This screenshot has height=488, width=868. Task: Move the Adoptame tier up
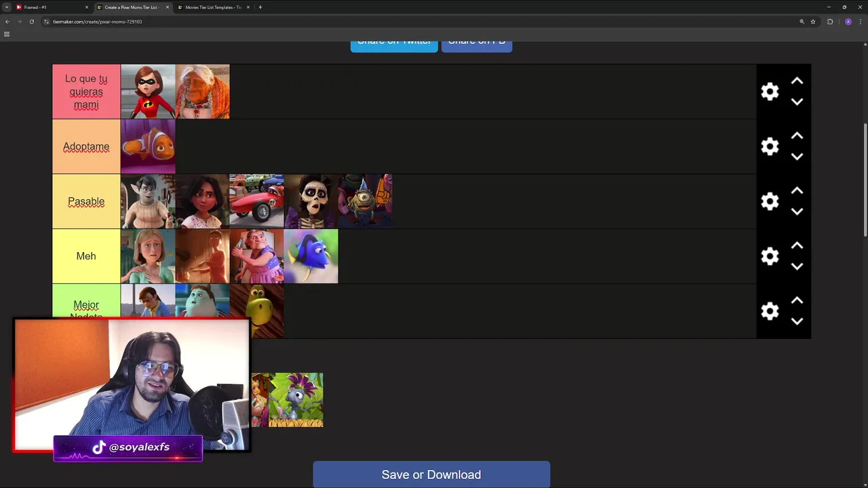click(797, 136)
